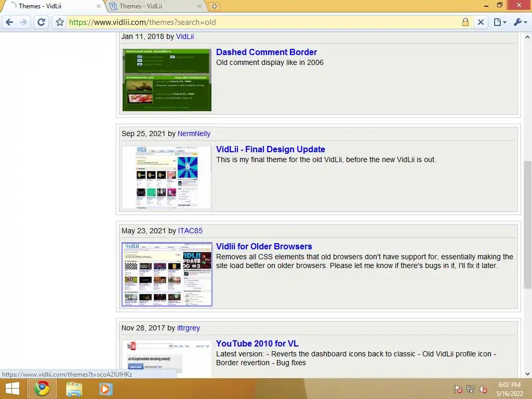Stop loading with the X icon beside the address bar
The width and height of the screenshot is (532, 399).
[481, 22]
